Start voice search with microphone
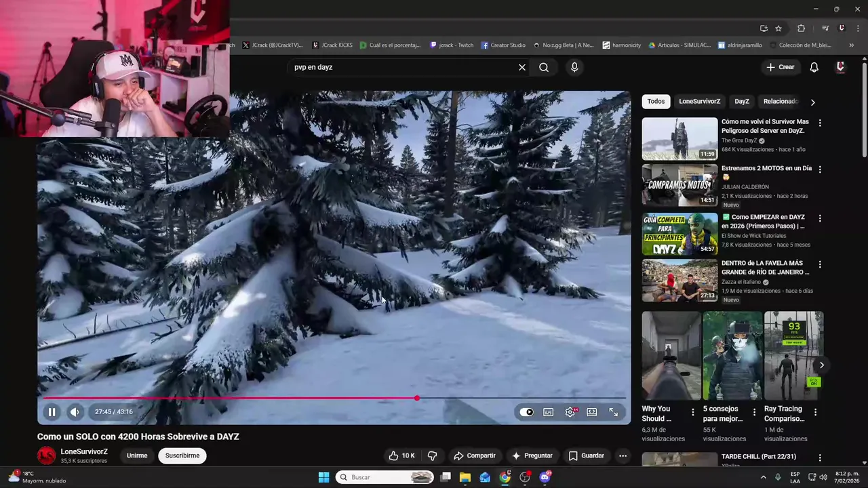Screen dimensions: 868x488 click(574, 67)
